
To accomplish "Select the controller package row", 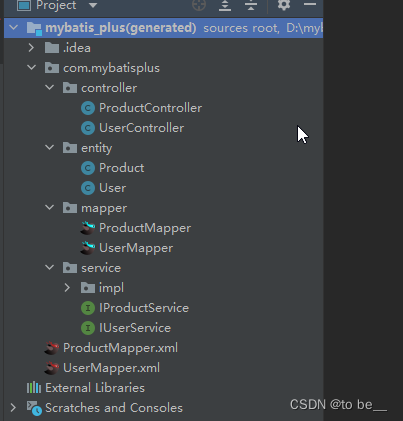I will pos(163,88).
